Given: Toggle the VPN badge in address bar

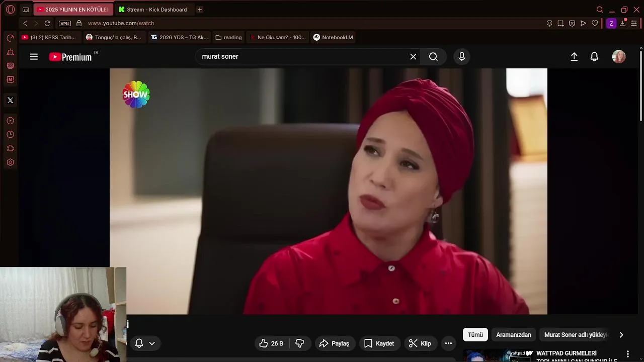Looking at the screenshot, I should (x=64, y=23).
